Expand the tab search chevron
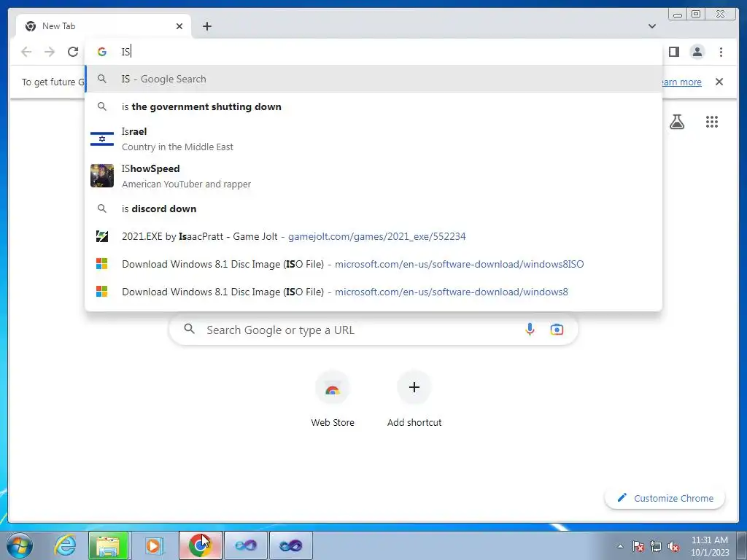This screenshot has height=560, width=747. 651,26
